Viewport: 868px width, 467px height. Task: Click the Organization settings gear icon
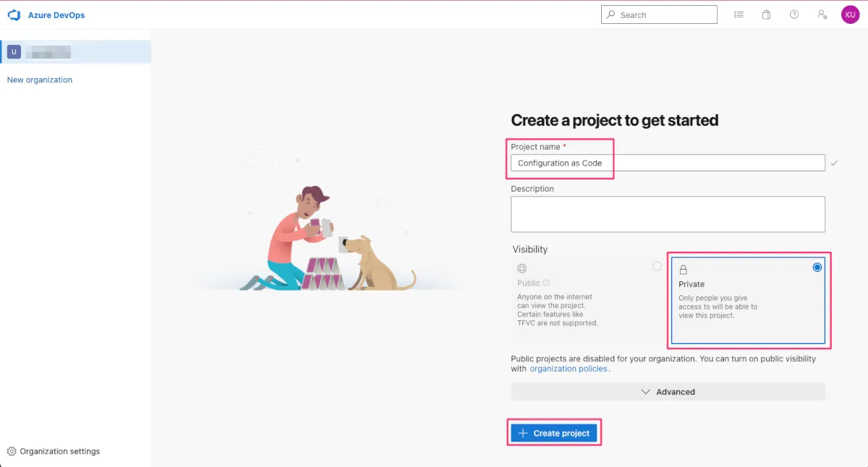point(12,452)
